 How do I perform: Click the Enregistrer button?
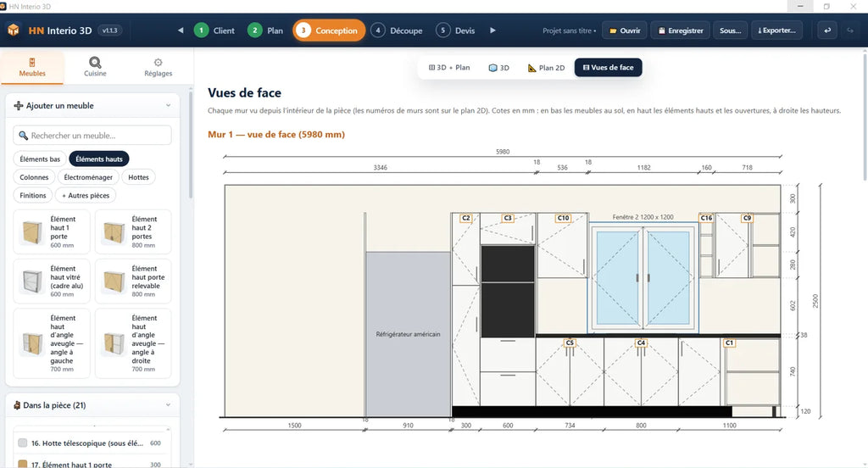coord(681,31)
